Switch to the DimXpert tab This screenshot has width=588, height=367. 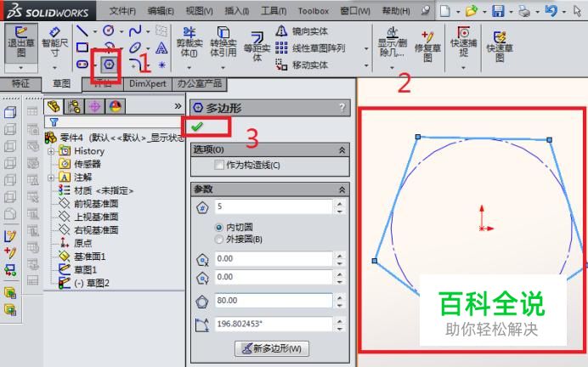pos(147,83)
